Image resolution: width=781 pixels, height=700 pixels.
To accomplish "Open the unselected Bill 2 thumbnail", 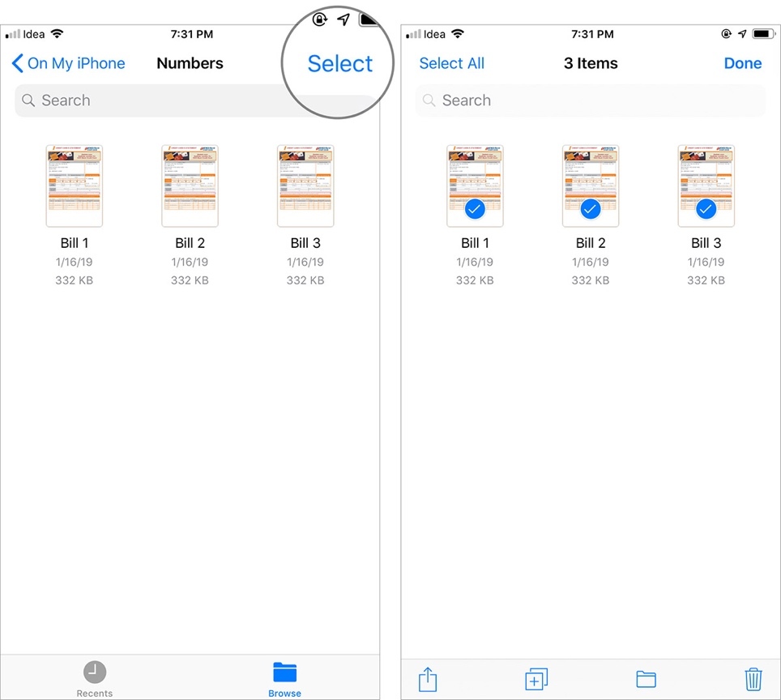I will (x=190, y=186).
